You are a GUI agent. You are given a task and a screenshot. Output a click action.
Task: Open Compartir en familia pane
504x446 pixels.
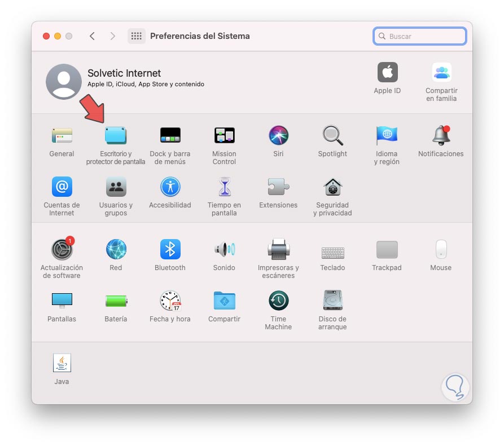click(441, 72)
